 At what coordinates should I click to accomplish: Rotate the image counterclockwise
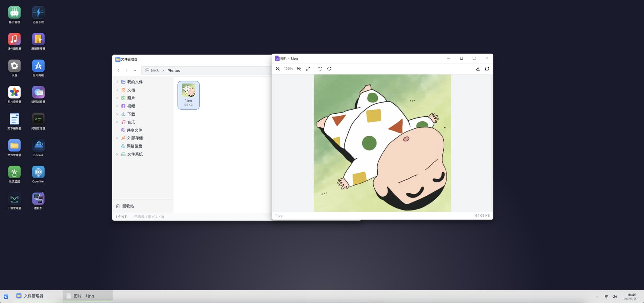[320, 69]
